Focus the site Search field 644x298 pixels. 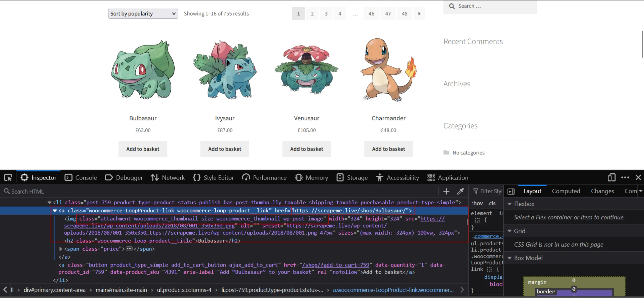click(x=490, y=6)
